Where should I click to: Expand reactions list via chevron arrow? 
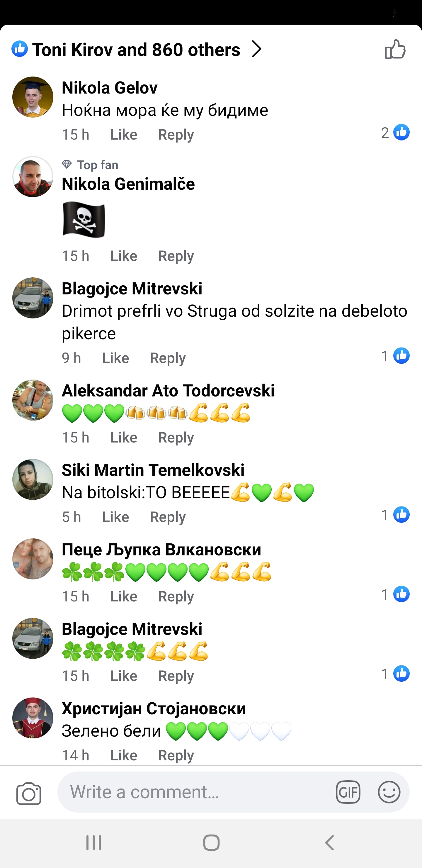257,49
